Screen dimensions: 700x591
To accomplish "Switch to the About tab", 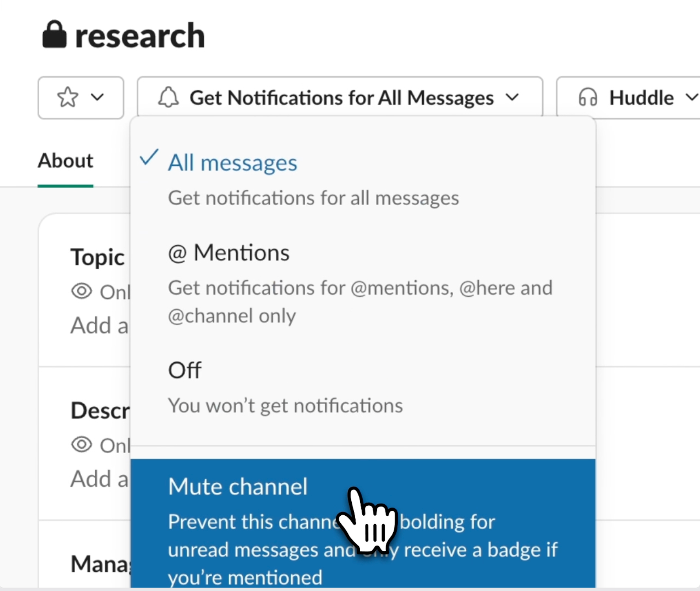I will click(x=66, y=161).
